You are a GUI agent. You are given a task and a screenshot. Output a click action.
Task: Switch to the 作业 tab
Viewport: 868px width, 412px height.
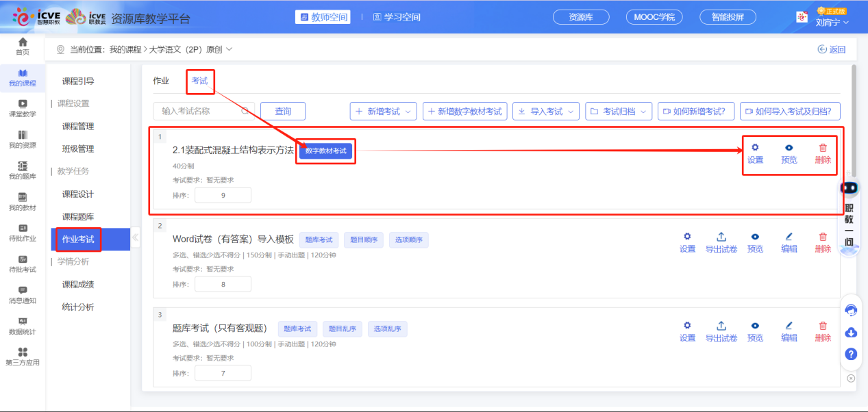click(162, 80)
